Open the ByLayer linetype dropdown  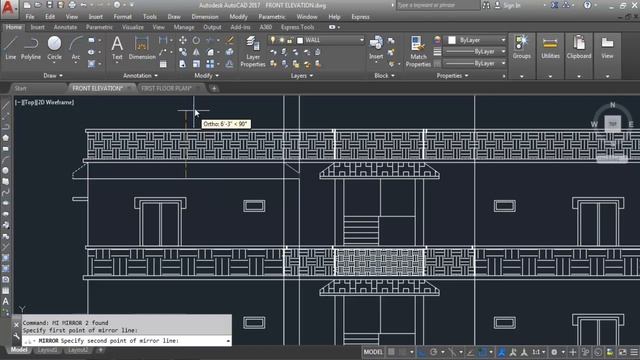pyautogui.click(x=503, y=64)
